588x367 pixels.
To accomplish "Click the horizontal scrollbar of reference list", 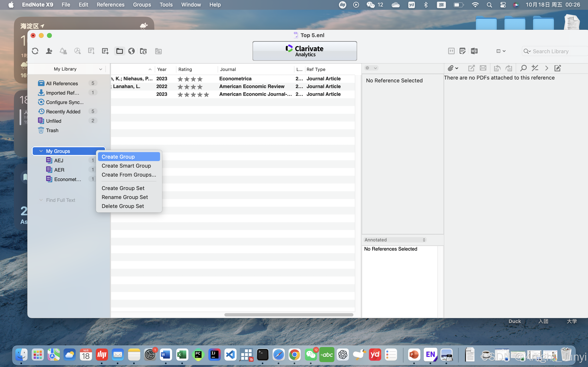I will point(289,315).
